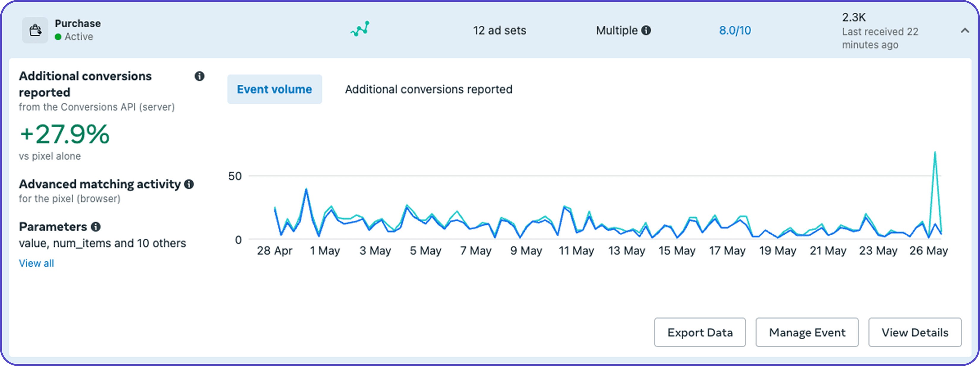
Task: Switch to Event volume tab
Action: (274, 89)
